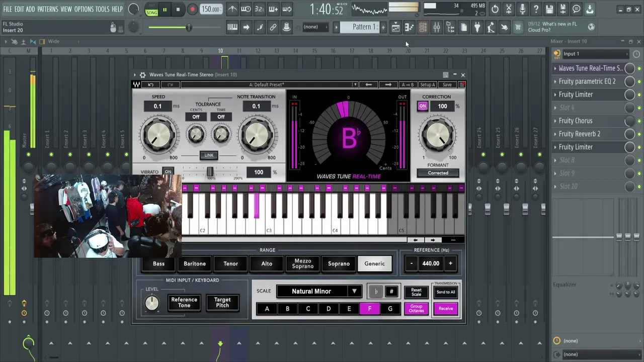
Task: Click the Stop transport button
Action: 178,10
